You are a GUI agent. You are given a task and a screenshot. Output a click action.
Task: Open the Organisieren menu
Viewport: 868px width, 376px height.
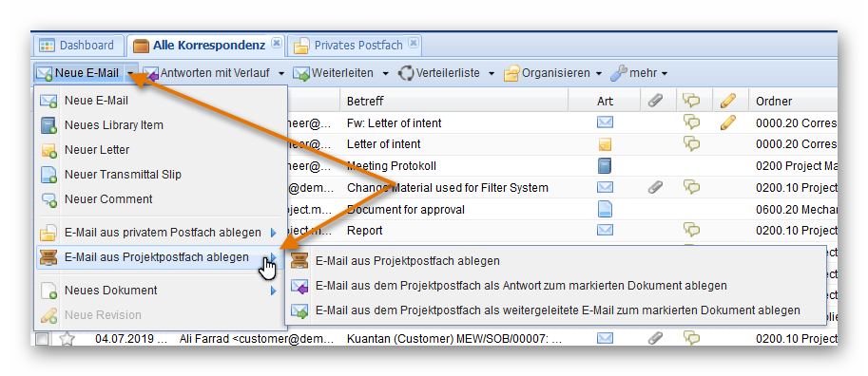(x=553, y=73)
